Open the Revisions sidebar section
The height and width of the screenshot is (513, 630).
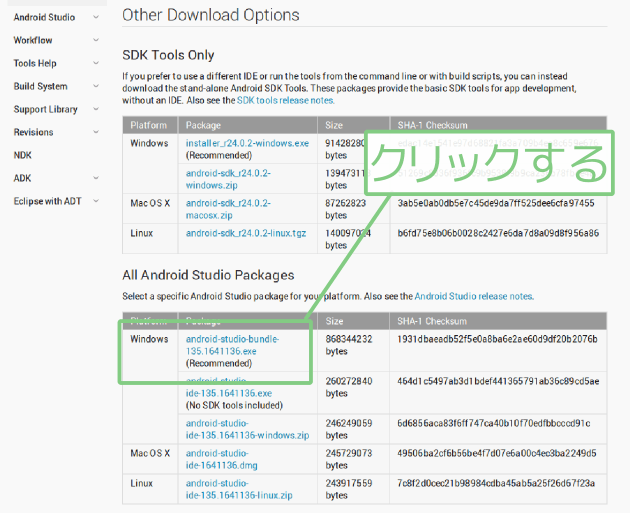pyautogui.click(x=33, y=132)
